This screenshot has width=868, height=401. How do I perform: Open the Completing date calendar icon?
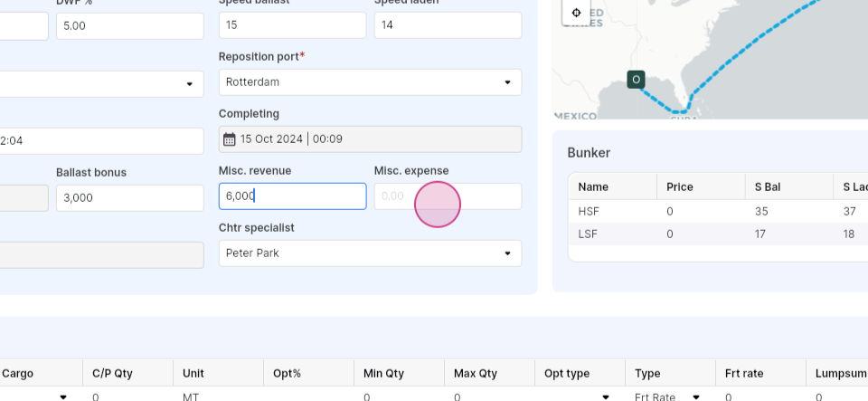tap(229, 139)
